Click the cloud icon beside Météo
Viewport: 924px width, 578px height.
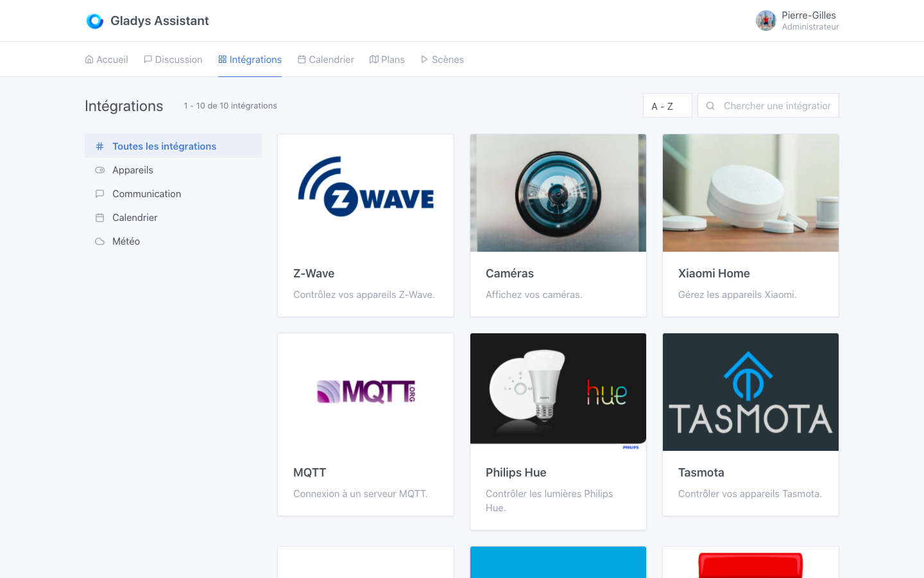99,241
